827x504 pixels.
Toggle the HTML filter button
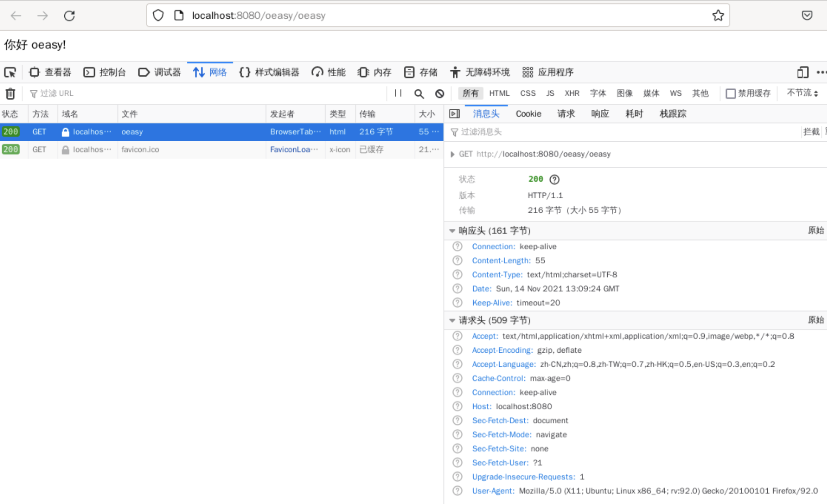pos(499,93)
